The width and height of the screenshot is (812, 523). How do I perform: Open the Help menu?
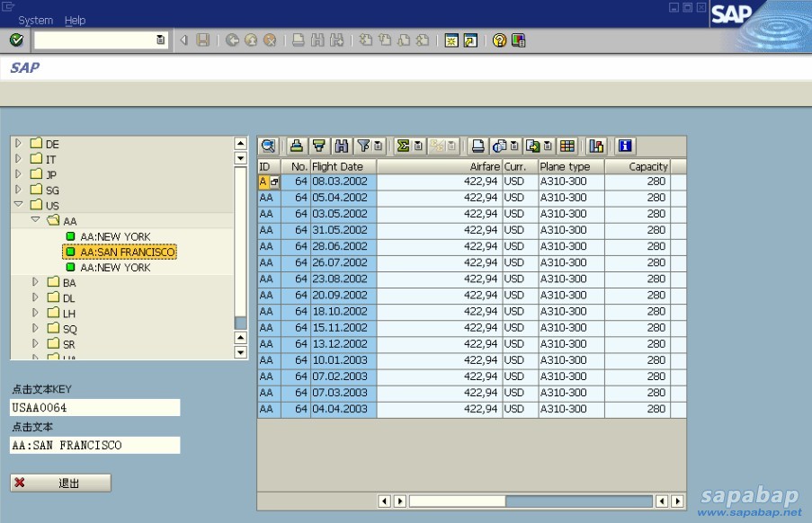76,20
